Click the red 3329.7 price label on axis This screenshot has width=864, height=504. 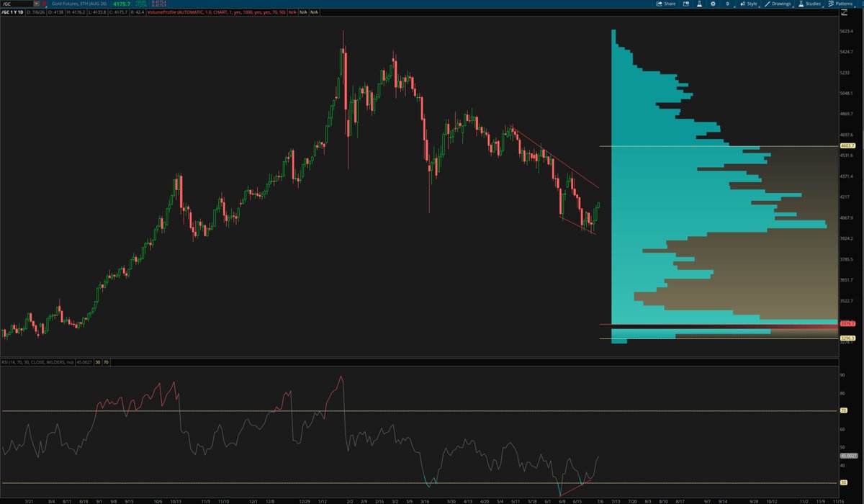tap(847, 325)
